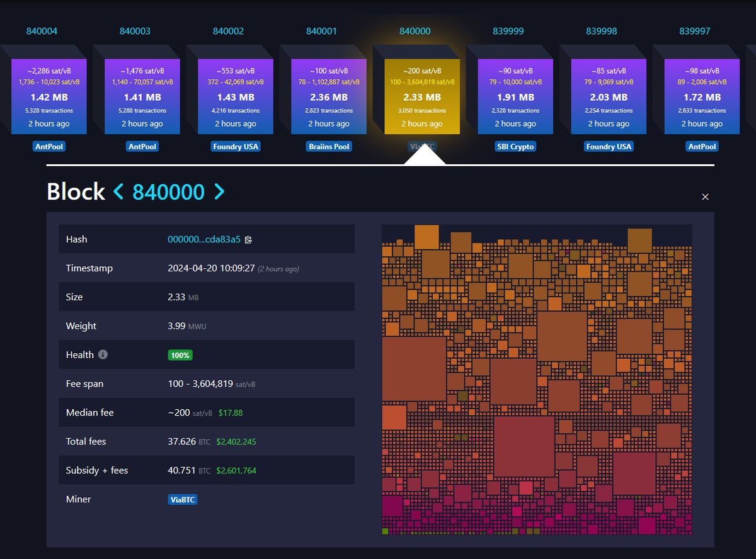Viewport: 756px width, 559px height.
Task: Open the ViaBTC tag in Miner row
Action: click(183, 500)
